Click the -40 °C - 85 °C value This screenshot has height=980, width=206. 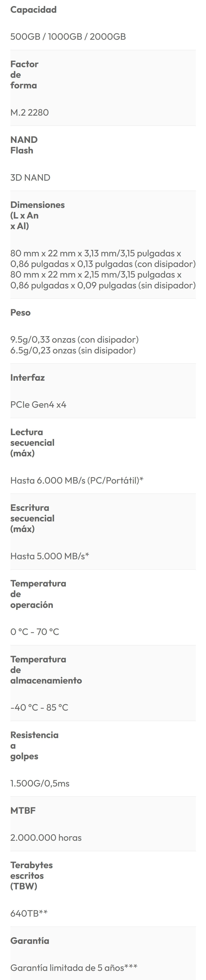(x=39, y=707)
